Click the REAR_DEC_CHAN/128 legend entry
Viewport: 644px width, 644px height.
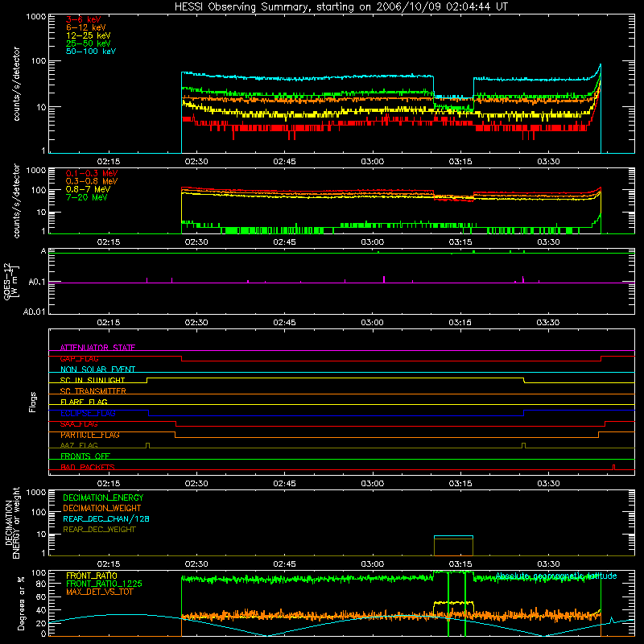[x=106, y=518]
